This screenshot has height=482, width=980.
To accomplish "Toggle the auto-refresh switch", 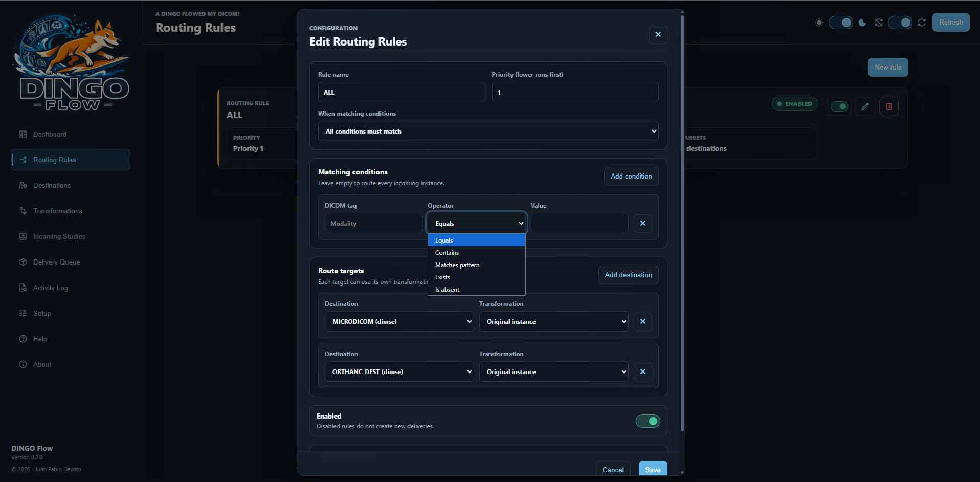I will [x=900, y=23].
